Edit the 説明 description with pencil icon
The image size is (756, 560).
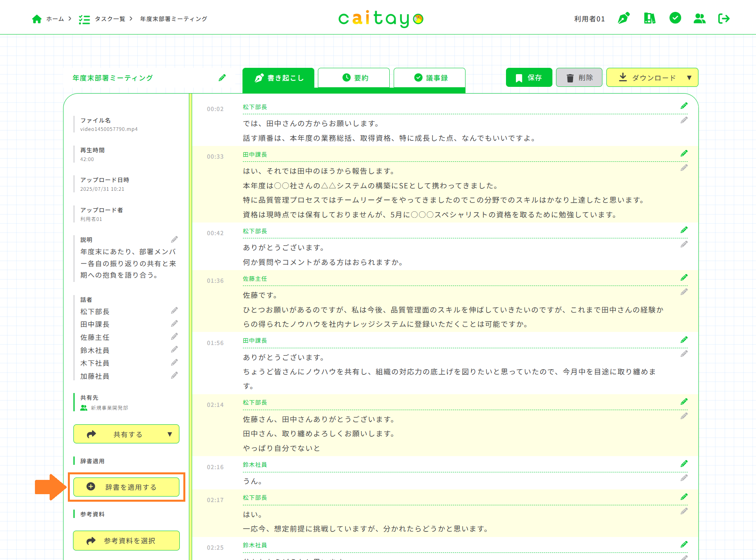click(x=174, y=240)
